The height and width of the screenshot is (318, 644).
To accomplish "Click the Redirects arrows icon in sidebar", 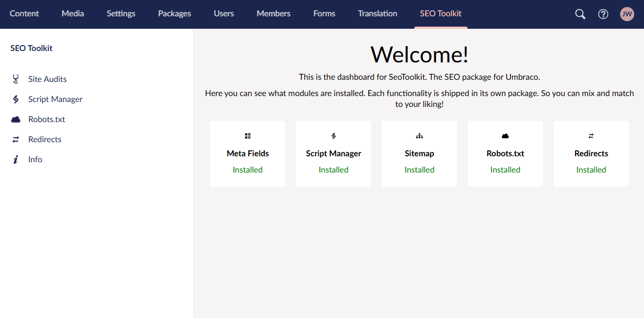I will (x=15, y=139).
